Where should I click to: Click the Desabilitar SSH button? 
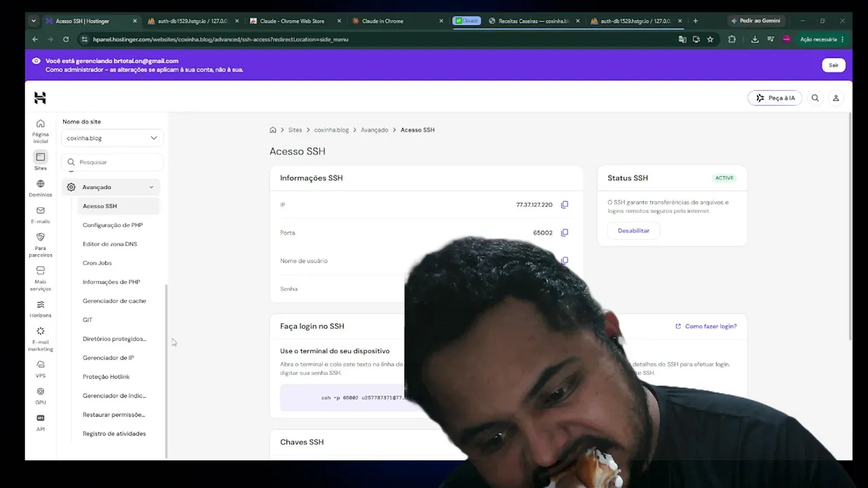[x=633, y=231]
